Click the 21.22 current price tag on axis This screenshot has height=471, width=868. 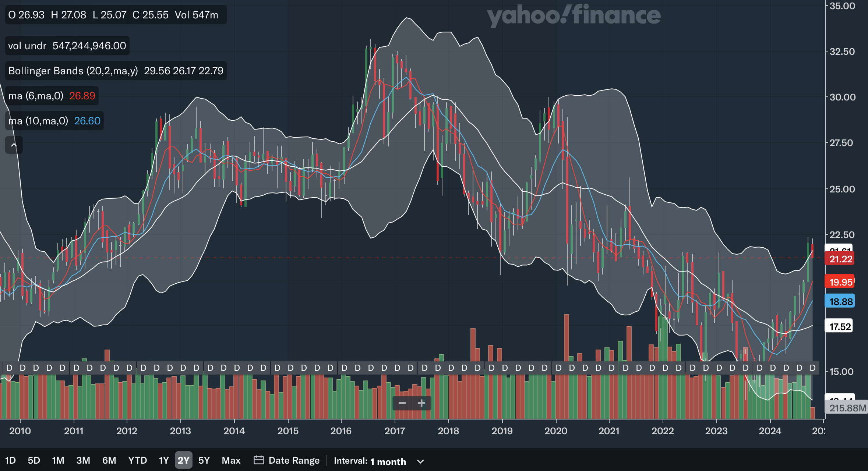tap(840, 259)
